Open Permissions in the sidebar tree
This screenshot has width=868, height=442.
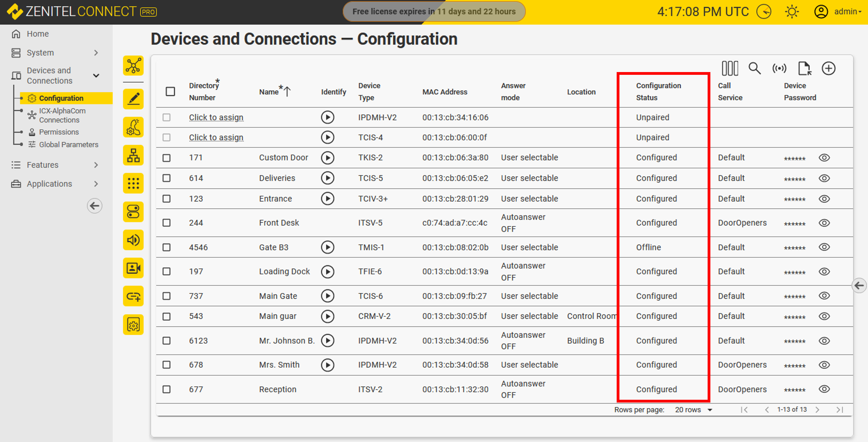[59, 132]
